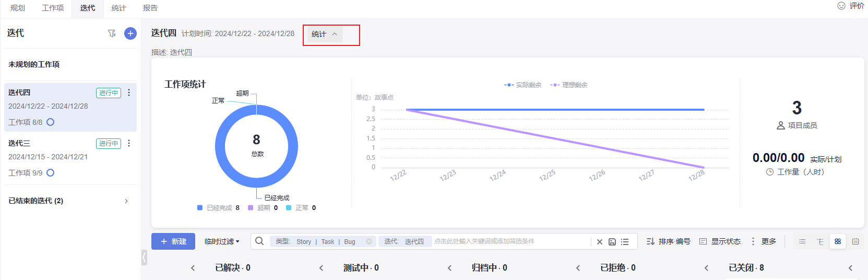Save the current filter icon
This screenshot has width=868, height=280.
[612, 242]
